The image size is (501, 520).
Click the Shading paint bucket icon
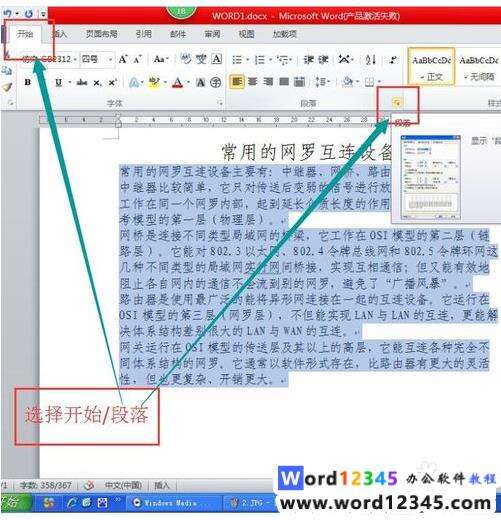click(x=347, y=81)
